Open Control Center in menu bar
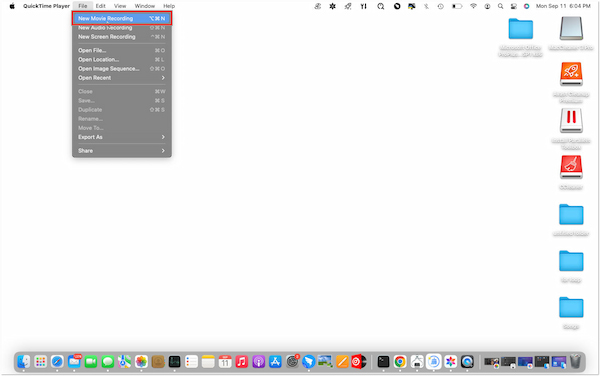Image resolution: width=600 pixels, height=376 pixels. coord(514,6)
